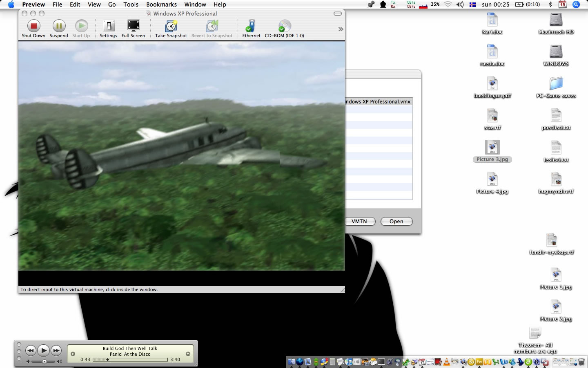Click the CD-ROM (IDE 1:0) device icon
Image resolution: width=588 pixels, height=368 pixels.
click(x=284, y=26)
